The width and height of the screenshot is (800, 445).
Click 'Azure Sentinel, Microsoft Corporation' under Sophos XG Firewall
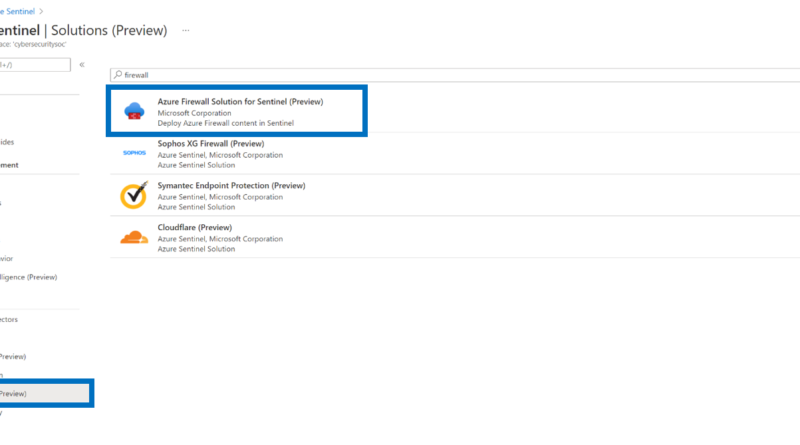220,155
